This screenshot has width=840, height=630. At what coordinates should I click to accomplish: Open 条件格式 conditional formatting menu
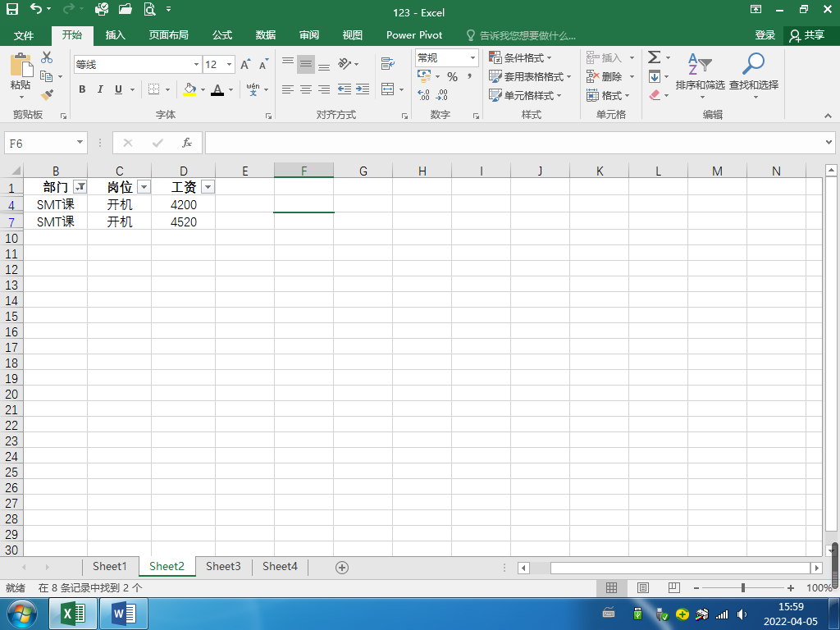coord(520,57)
